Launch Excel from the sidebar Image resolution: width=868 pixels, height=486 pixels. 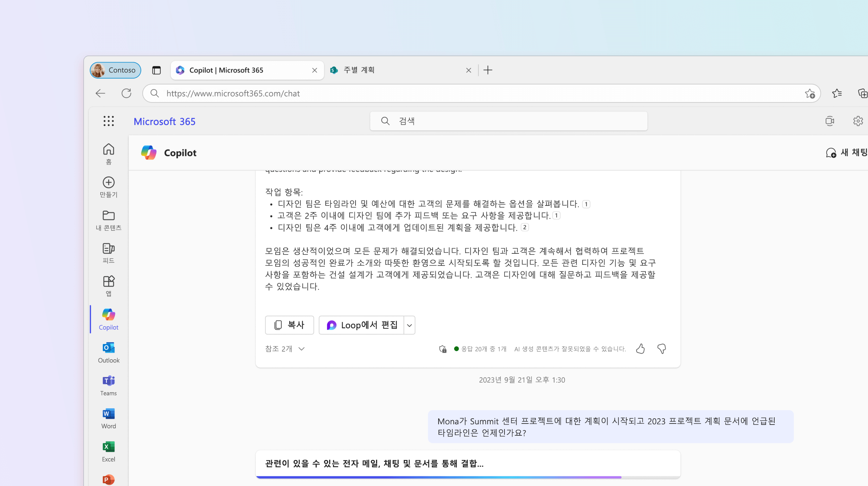[x=108, y=451]
